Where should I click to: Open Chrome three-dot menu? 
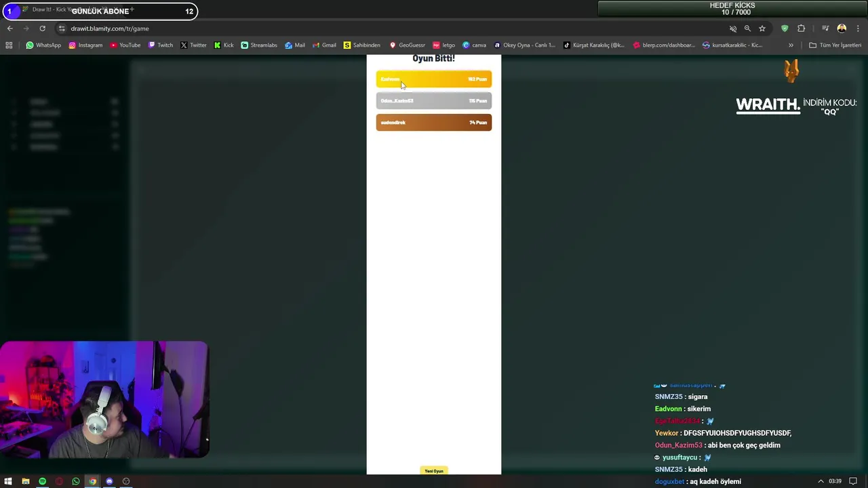coord(858,28)
